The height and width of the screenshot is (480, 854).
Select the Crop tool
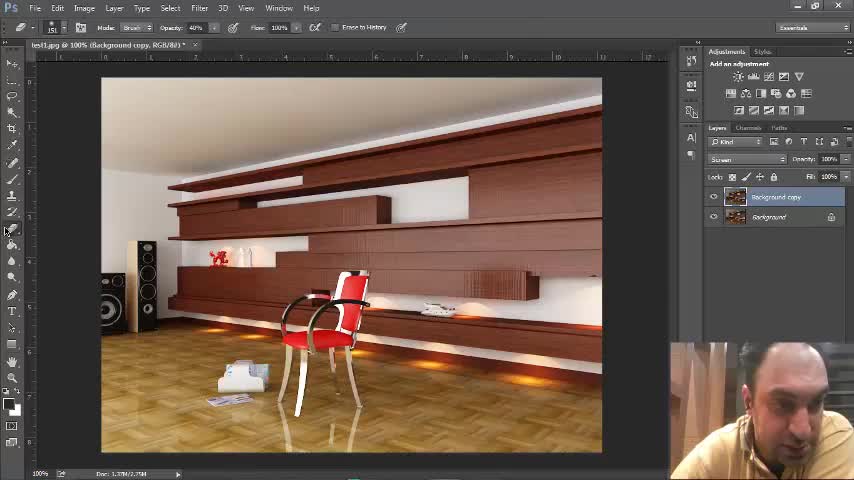(x=11, y=129)
